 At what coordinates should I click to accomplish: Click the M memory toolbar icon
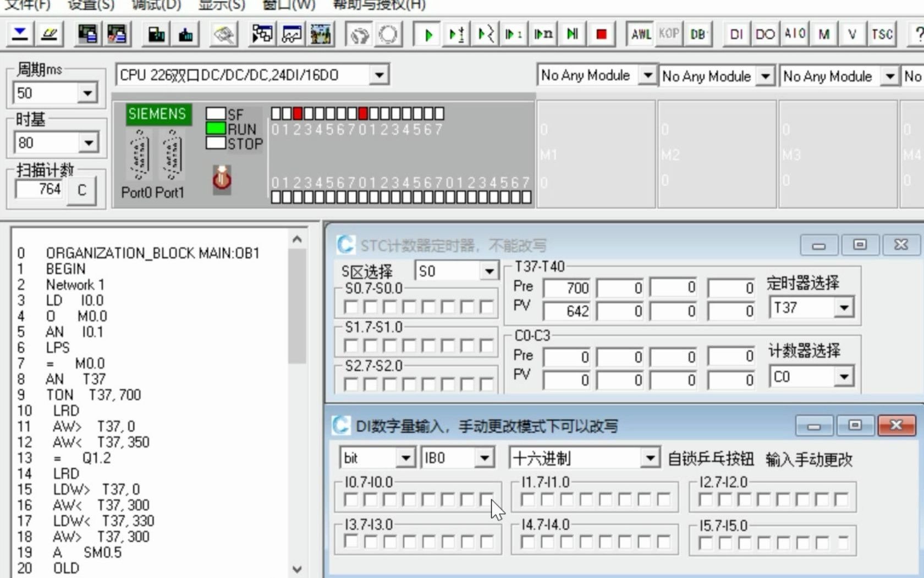click(823, 34)
